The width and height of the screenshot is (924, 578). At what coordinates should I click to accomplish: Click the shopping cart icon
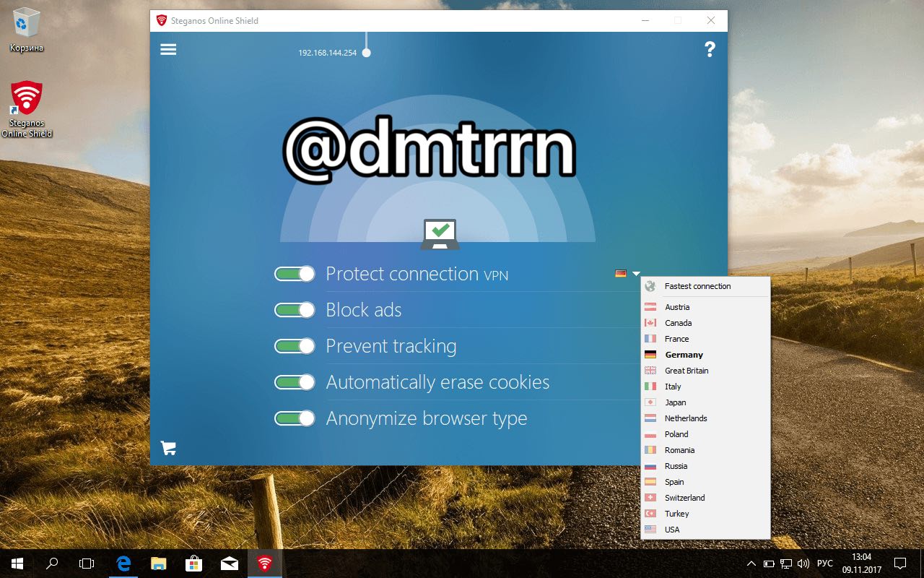[x=168, y=448]
